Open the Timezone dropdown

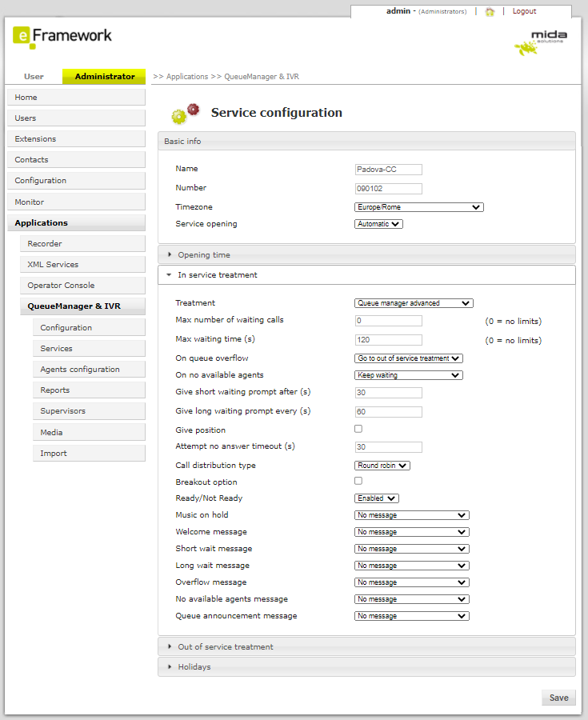419,207
